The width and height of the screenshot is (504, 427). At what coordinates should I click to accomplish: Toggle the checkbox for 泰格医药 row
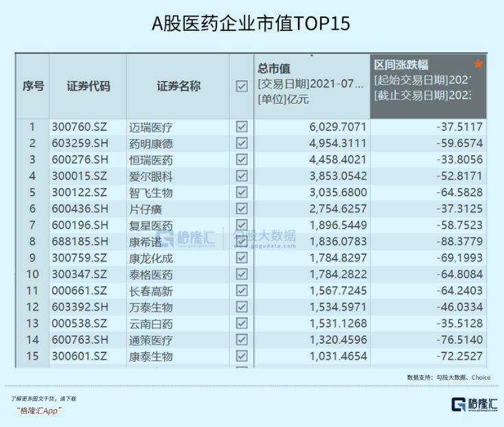[242, 274]
